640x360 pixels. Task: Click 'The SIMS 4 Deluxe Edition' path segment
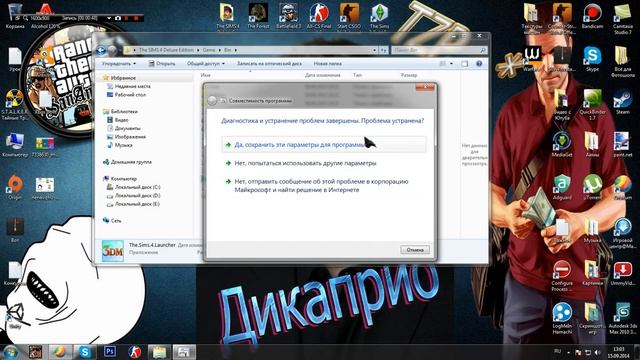(166, 50)
